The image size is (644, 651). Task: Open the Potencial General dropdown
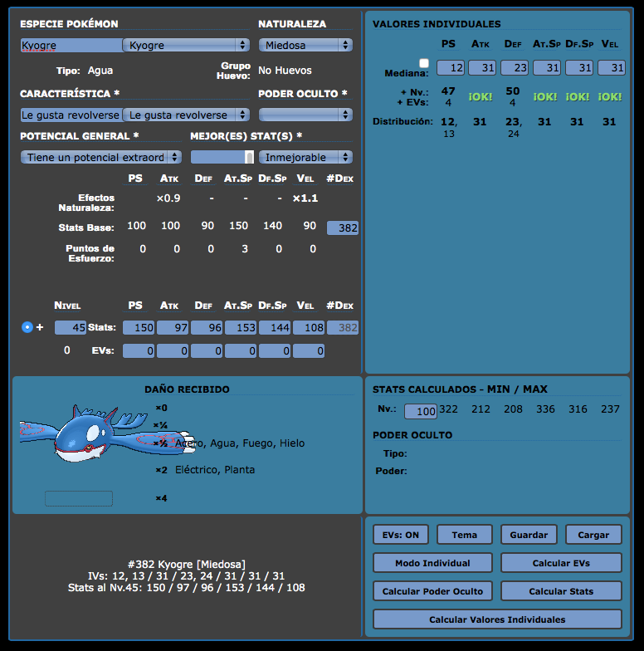tap(101, 157)
